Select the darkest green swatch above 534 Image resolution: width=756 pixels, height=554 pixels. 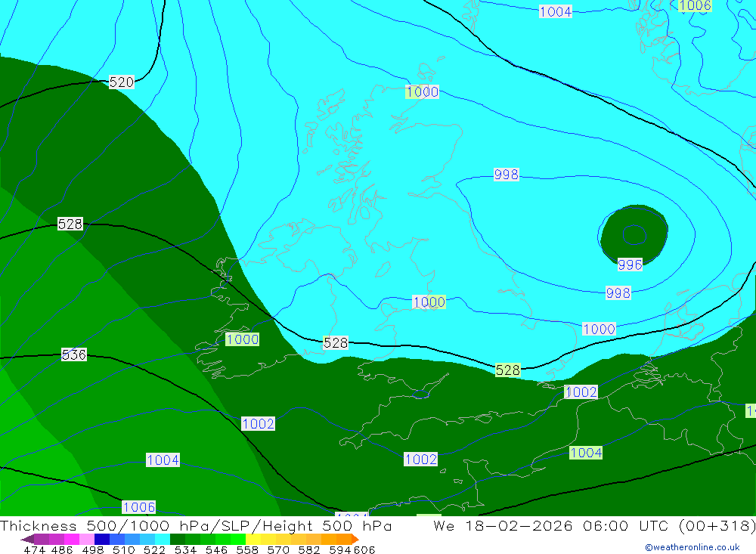click(178, 539)
